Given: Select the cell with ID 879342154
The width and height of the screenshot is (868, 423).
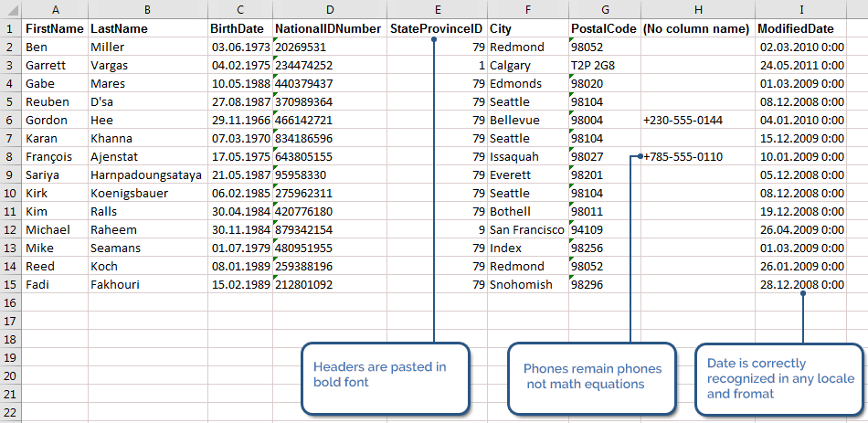Looking at the screenshot, I should [330, 229].
